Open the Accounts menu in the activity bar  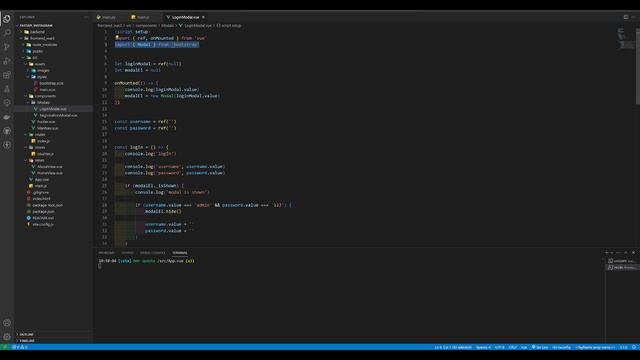tap(7, 323)
